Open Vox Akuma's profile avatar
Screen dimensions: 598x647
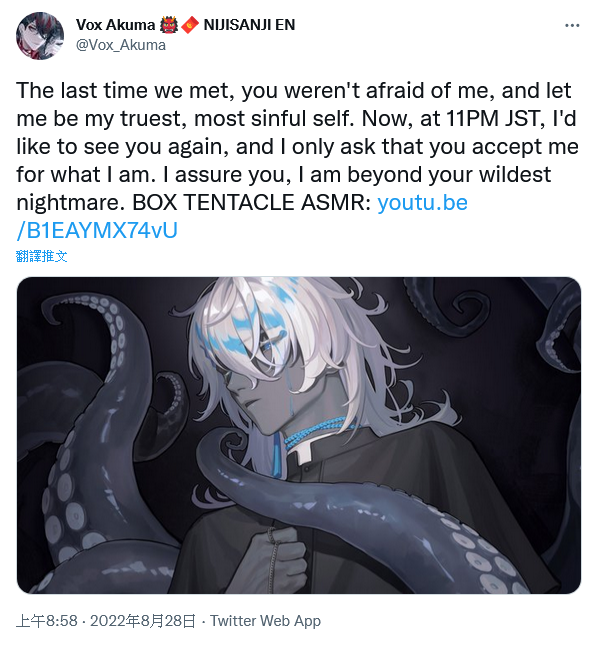click(x=40, y=36)
